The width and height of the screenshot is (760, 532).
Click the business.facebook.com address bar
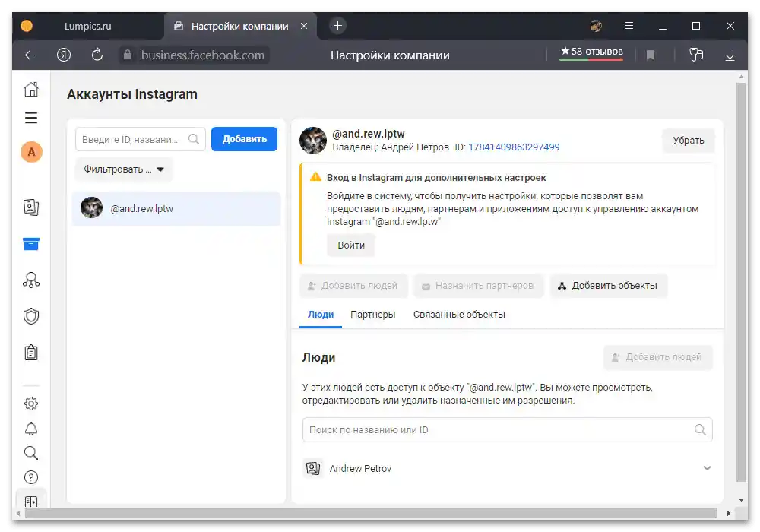point(203,55)
